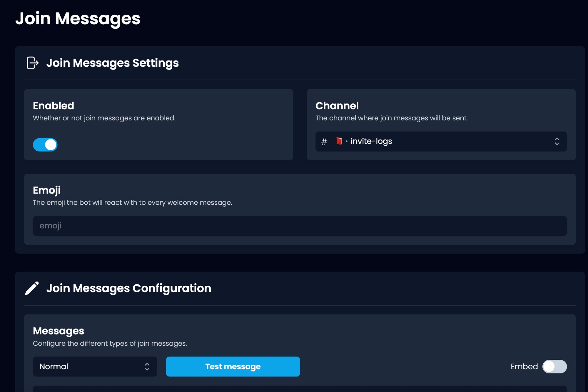Expand the Normal message type dropdown
The height and width of the screenshot is (392, 588).
(95, 366)
